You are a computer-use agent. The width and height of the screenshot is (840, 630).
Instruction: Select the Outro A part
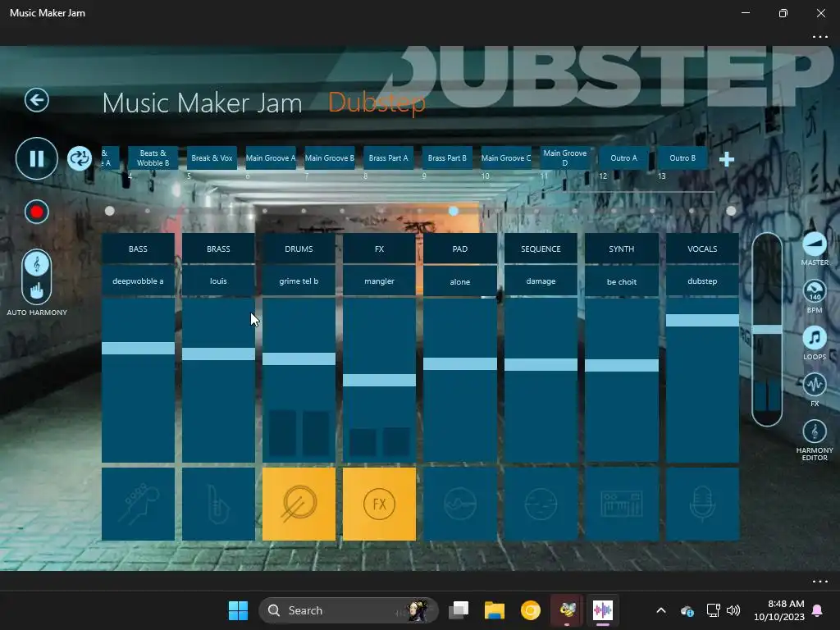click(624, 158)
